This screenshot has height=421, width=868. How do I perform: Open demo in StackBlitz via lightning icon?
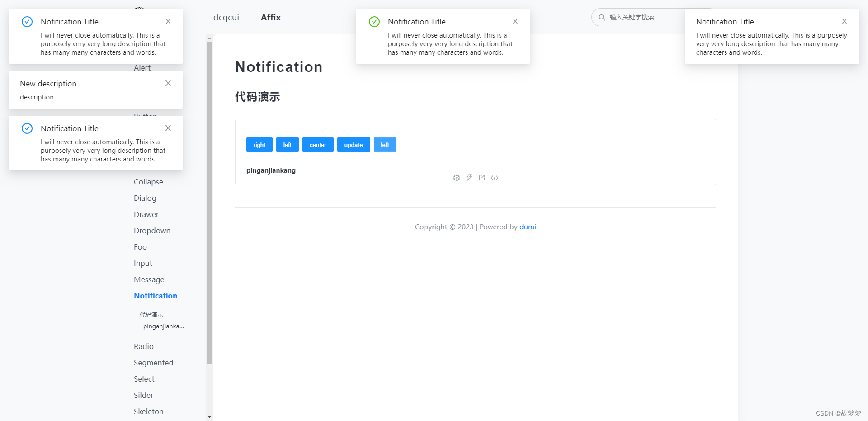click(469, 178)
